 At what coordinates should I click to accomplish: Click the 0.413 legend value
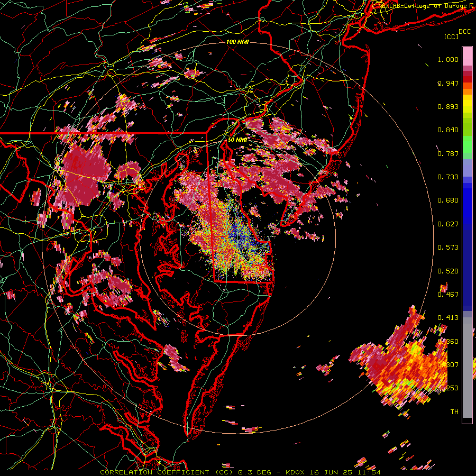click(448, 318)
